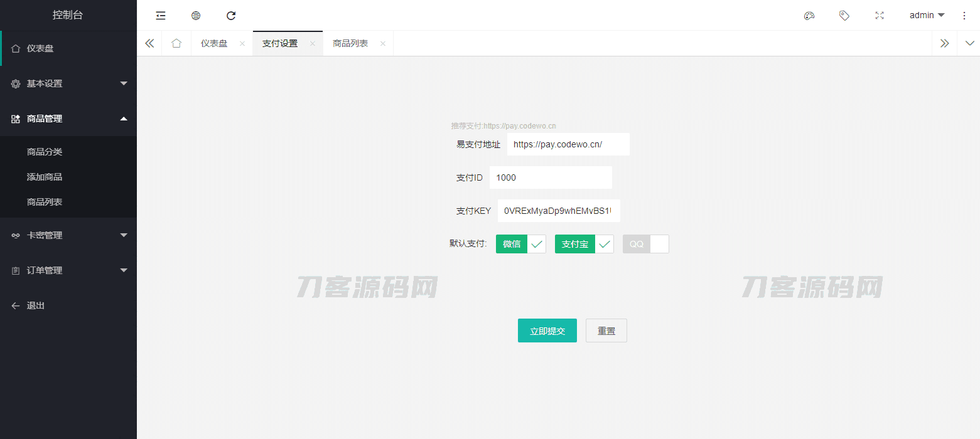Click the gear icon beside 基本设置
The image size is (980, 439).
click(x=16, y=83)
